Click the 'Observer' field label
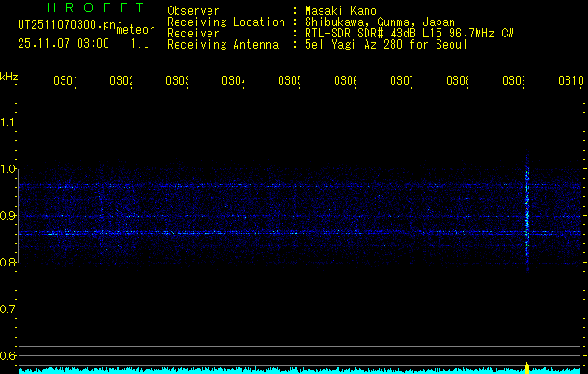This screenshot has height=374, width=588. 194,11
